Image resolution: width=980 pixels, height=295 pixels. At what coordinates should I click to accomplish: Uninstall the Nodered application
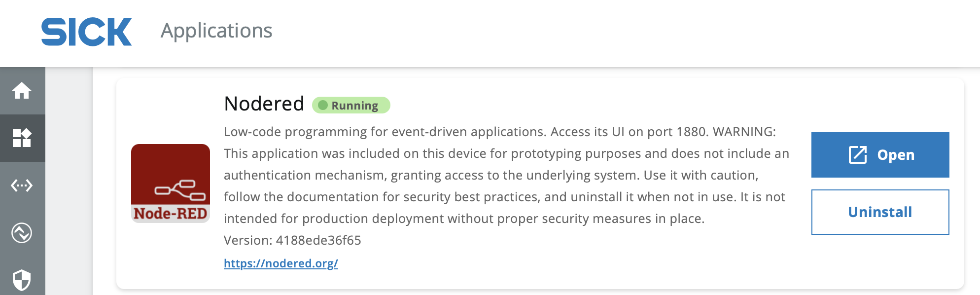880,212
